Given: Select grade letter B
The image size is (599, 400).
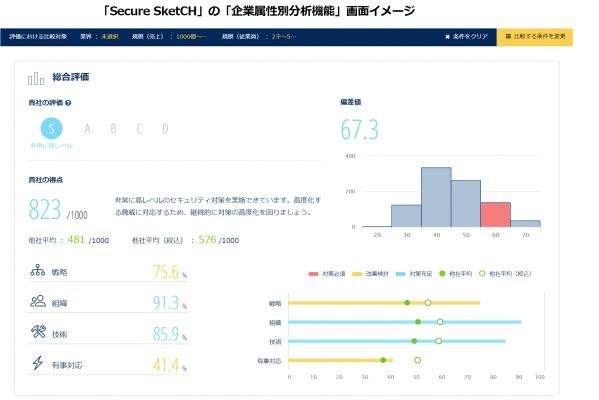Looking at the screenshot, I should [x=113, y=129].
